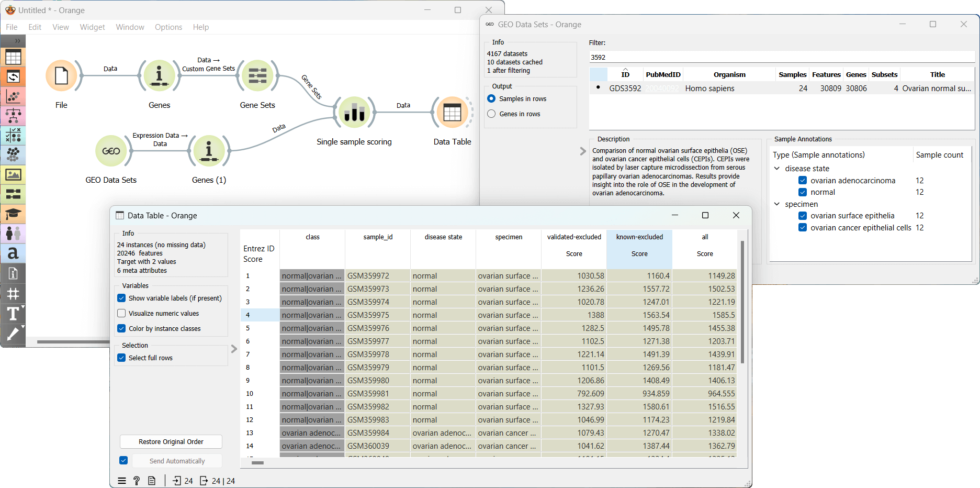
Task: Select the Data Table widget node
Action: [x=452, y=113]
